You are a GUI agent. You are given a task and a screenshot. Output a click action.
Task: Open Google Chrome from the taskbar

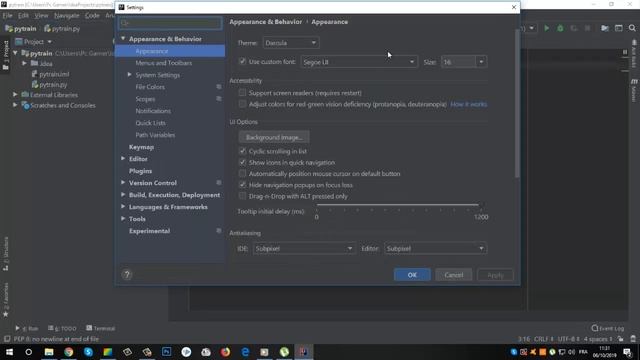69,352
